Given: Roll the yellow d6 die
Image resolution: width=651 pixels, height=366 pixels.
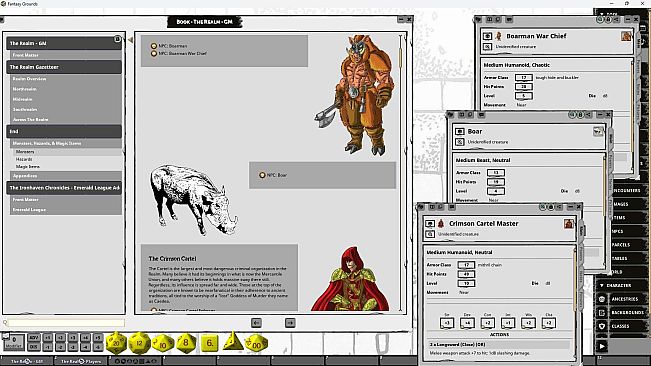Looking at the screenshot, I should (x=209, y=343).
